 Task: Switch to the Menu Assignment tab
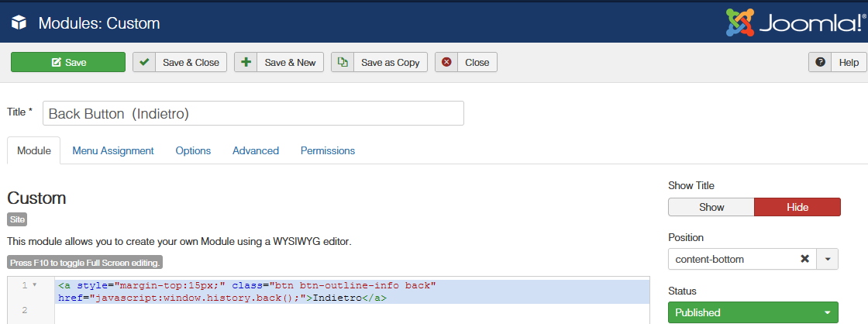pos(113,151)
